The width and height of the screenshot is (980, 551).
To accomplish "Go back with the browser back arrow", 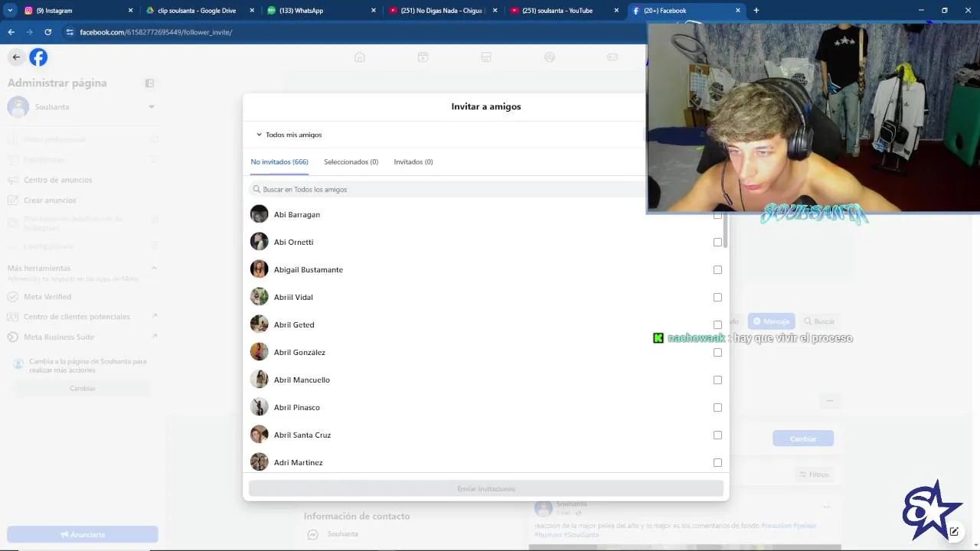I will [11, 32].
